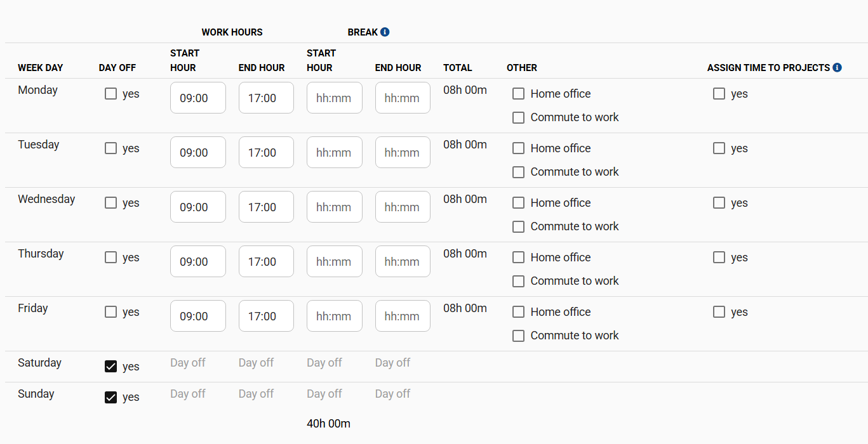Uncheck Sunday's Day off checkbox

tap(111, 397)
